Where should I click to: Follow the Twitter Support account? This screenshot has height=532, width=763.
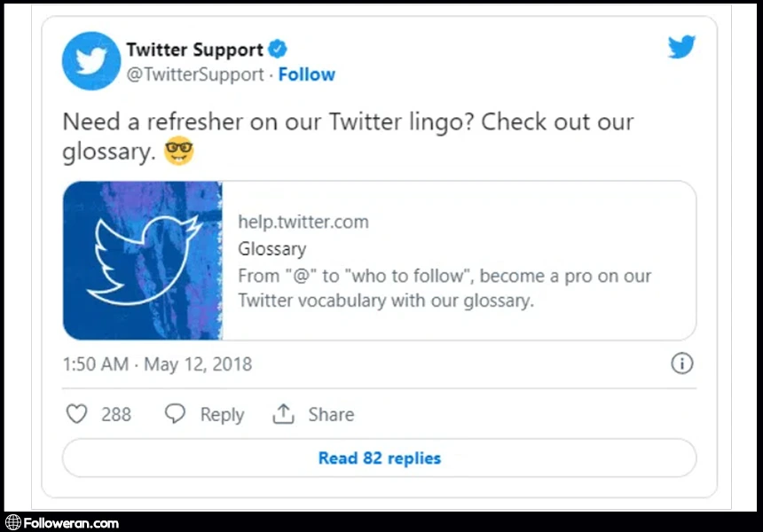coord(306,74)
